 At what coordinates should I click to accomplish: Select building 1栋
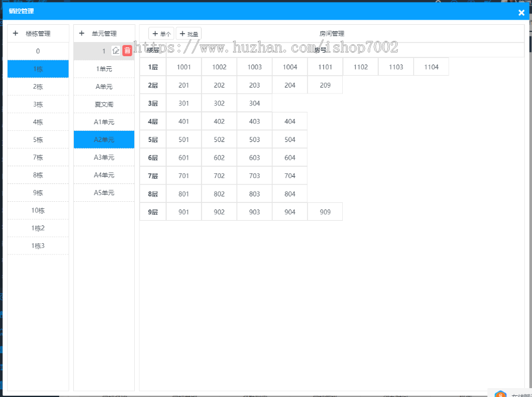pos(38,69)
